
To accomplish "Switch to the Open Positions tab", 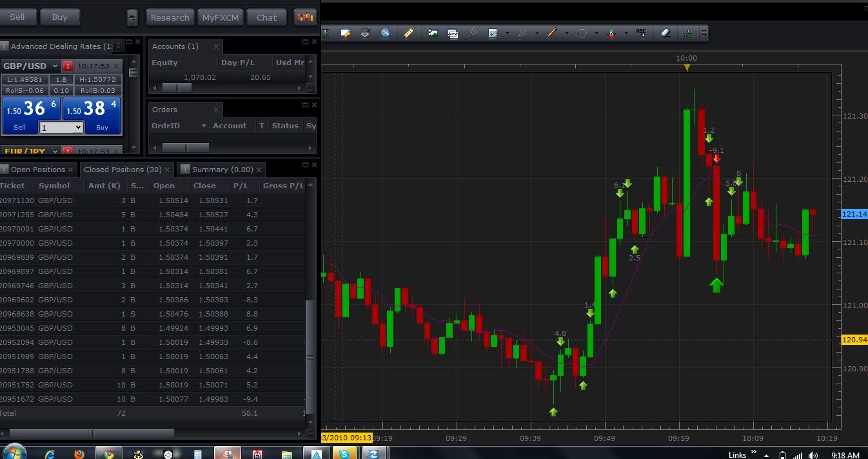I will [x=38, y=170].
